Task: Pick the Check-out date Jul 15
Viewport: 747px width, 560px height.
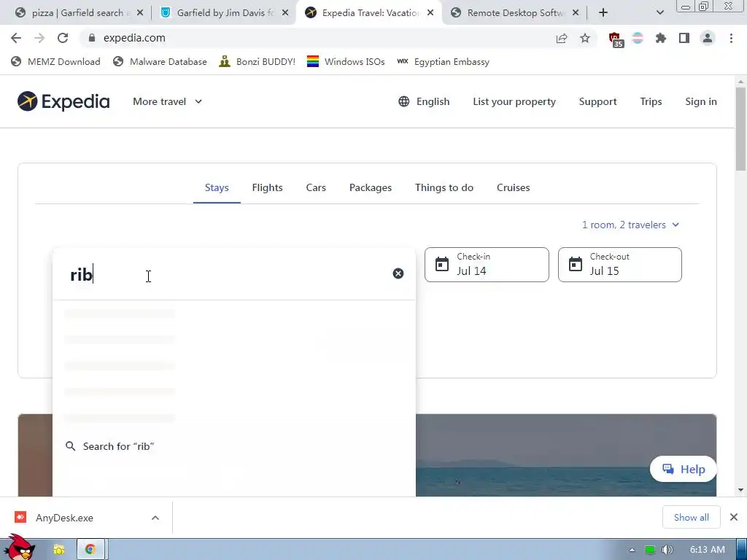Action: pos(620,265)
